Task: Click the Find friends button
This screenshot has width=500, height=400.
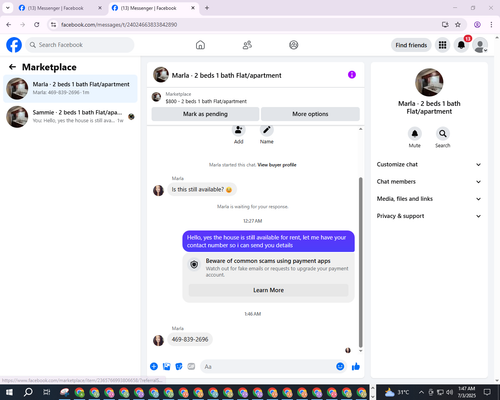Action: pyautogui.click(x=411, y=45)
